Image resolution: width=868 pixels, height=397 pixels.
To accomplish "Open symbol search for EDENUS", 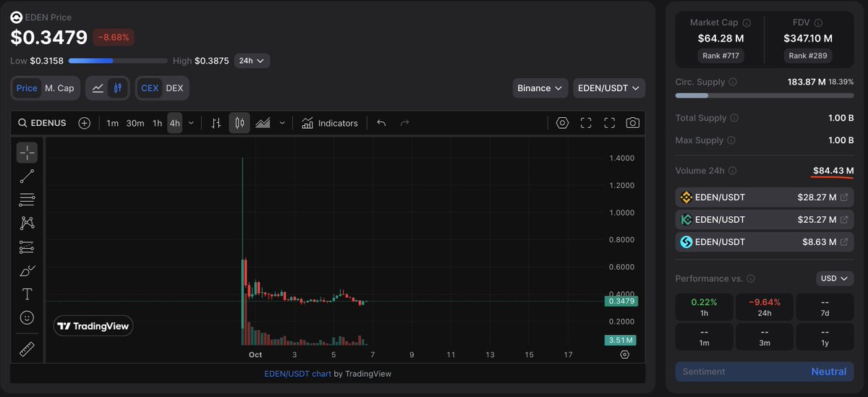I will pyautogui.click(x=43, y=123).
